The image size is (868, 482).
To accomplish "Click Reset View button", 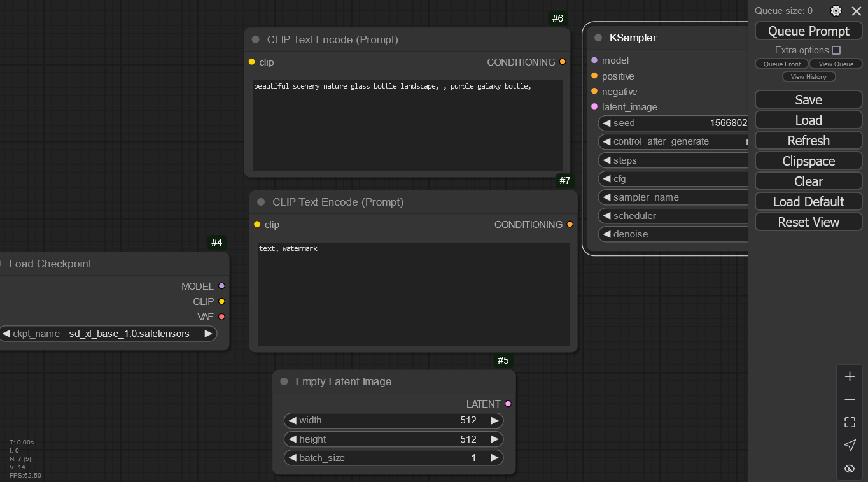I will coord(809,222).
